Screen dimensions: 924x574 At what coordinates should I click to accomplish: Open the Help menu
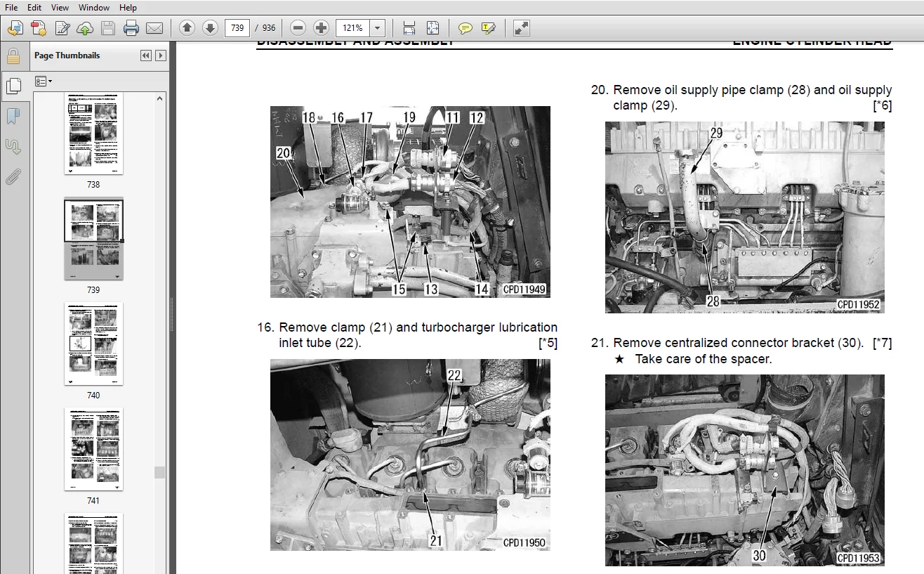coord(128,7)
